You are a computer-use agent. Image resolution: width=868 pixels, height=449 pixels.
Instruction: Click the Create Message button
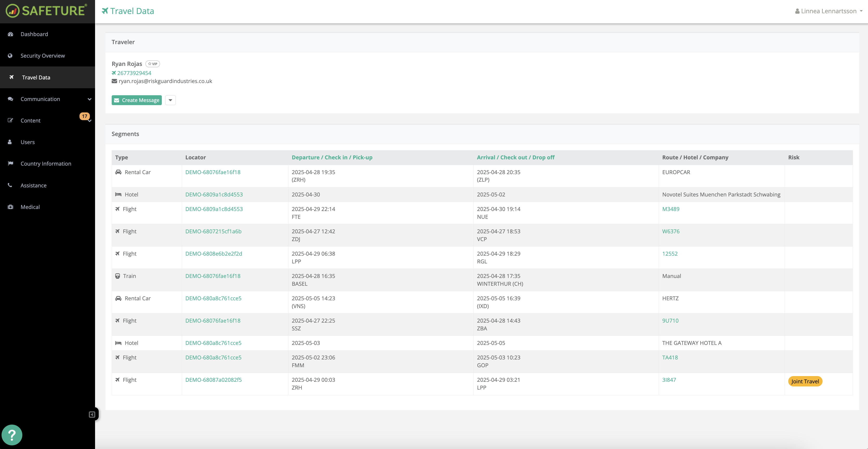coord(136,100)
